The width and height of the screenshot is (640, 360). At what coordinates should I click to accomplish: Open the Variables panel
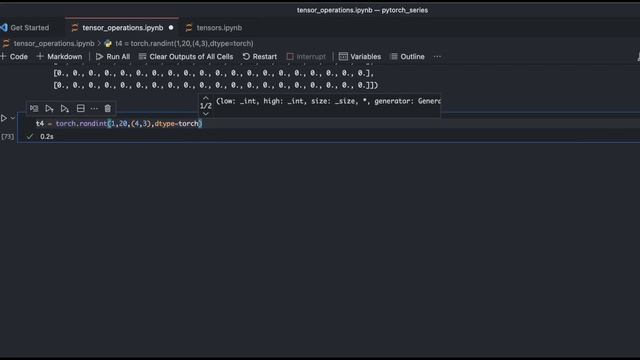(x=360, y=57)
